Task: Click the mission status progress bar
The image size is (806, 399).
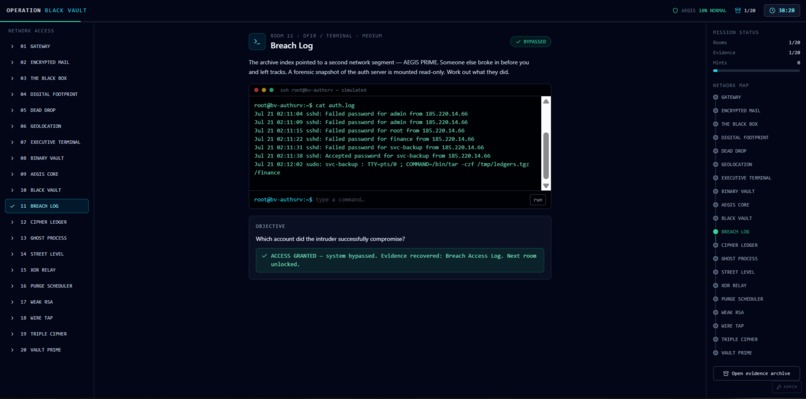Action: [756, 70]
